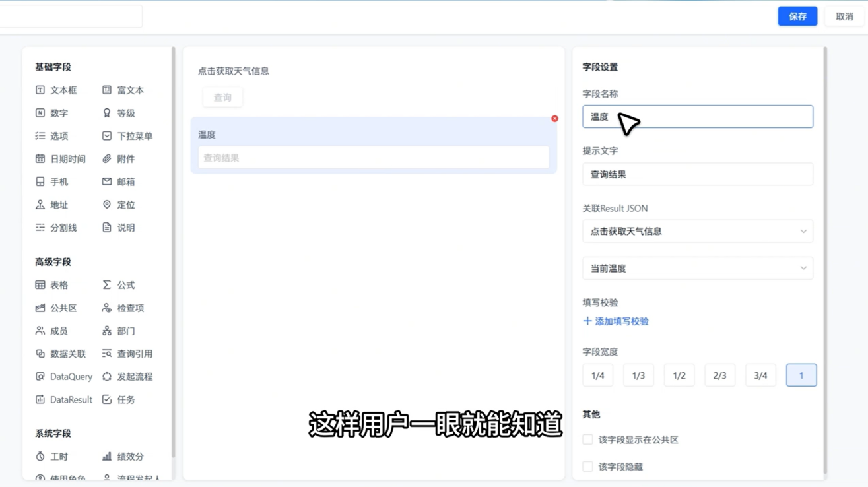Click the 查询 query button
Image resolution: width=868 pixels, height=487 pixels.
tap(222, 97)
